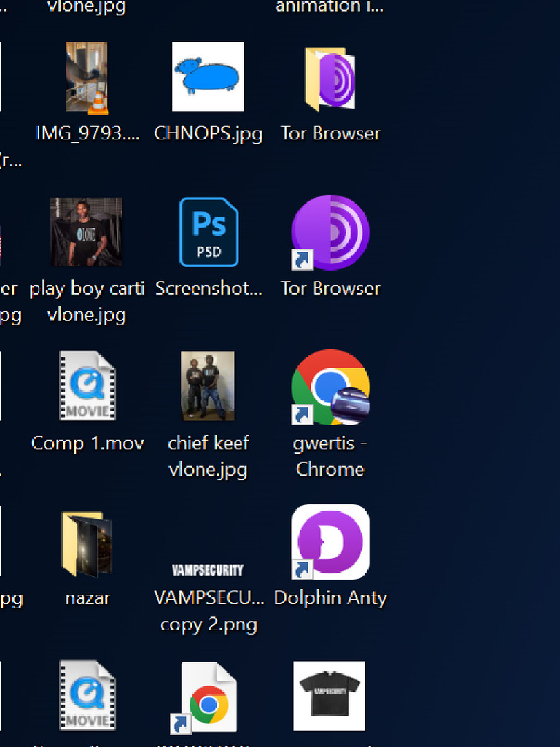Screen dimensions: 560x747
Task: Select the Tor Browser folder
Action: click(x=330, y=80)
